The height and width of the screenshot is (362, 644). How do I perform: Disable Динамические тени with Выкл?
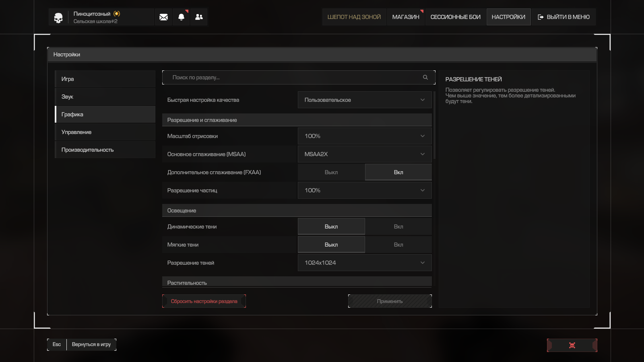(x=331, y=226)
